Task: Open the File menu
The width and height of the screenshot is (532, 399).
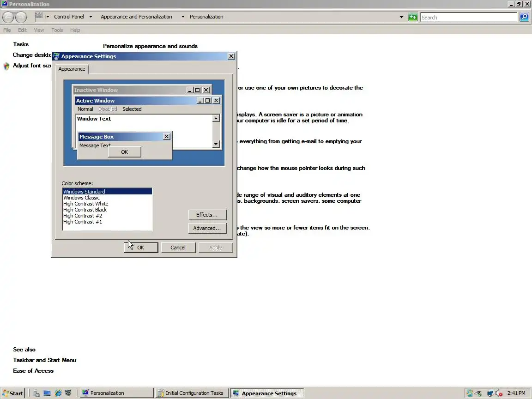Action: 7,30
